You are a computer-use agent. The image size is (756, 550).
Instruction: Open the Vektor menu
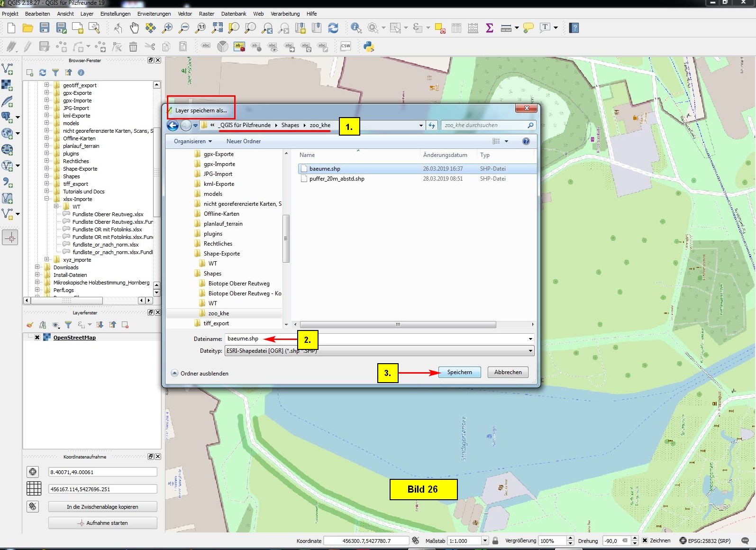(x=185, y=14)
